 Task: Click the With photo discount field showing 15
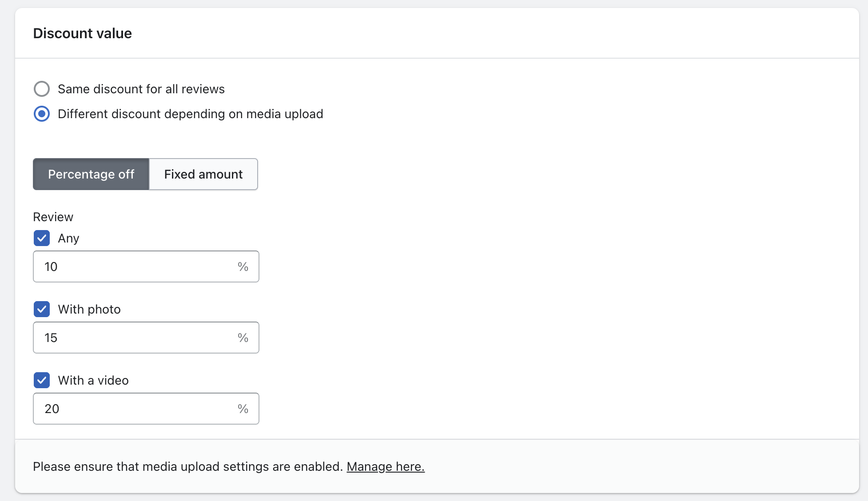coord(133,338)
